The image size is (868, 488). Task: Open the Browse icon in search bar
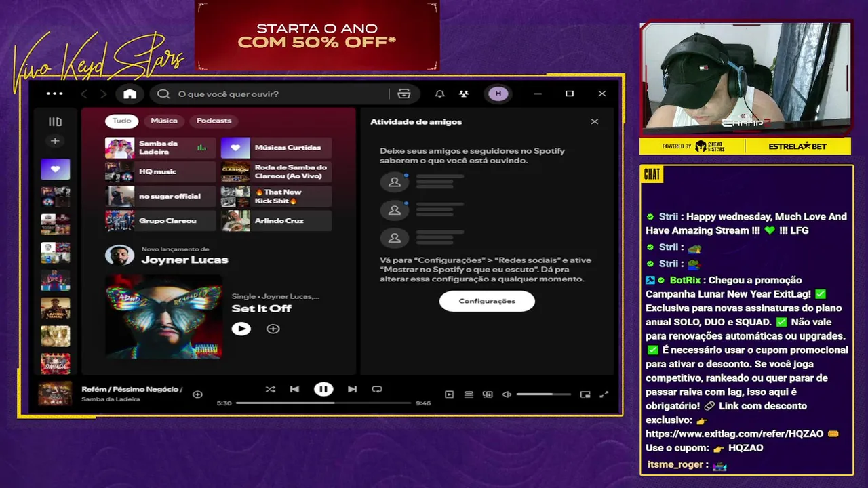pyautogui.click(x=404, y=94)
